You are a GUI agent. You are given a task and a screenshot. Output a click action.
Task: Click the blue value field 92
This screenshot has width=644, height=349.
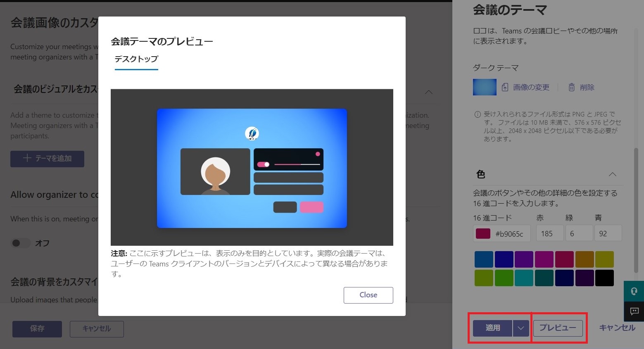608,233
